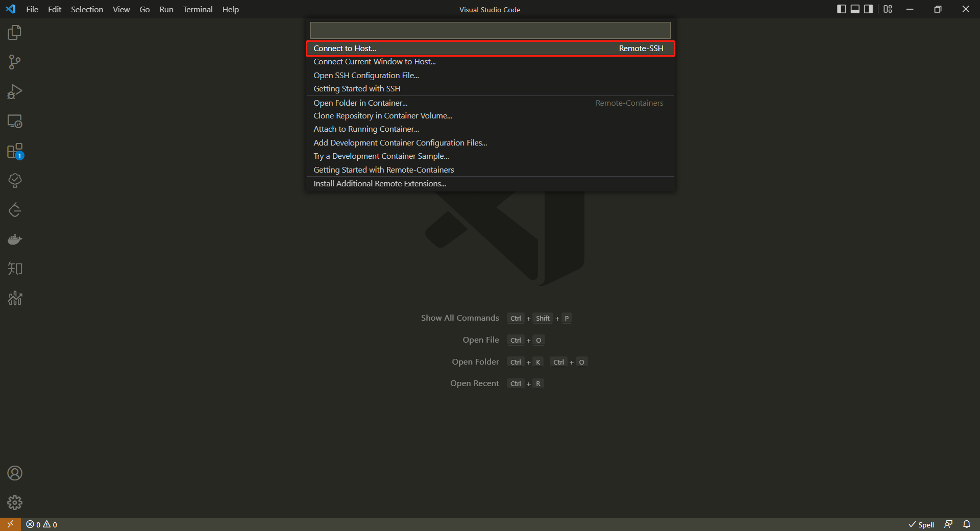The height and width of the screenshot is (531, 980).
Task: Click the remote window status bar indicator
Action: click(x=10, y=524)
